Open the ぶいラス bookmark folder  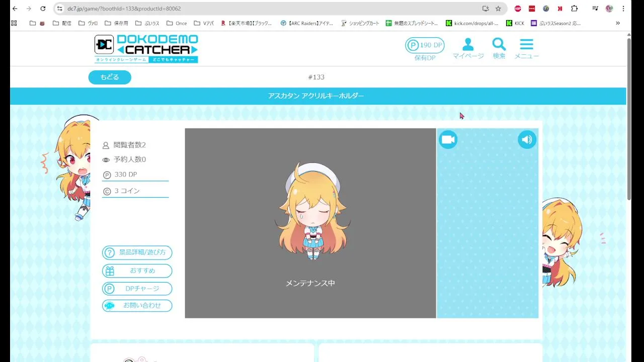(147, 23)
